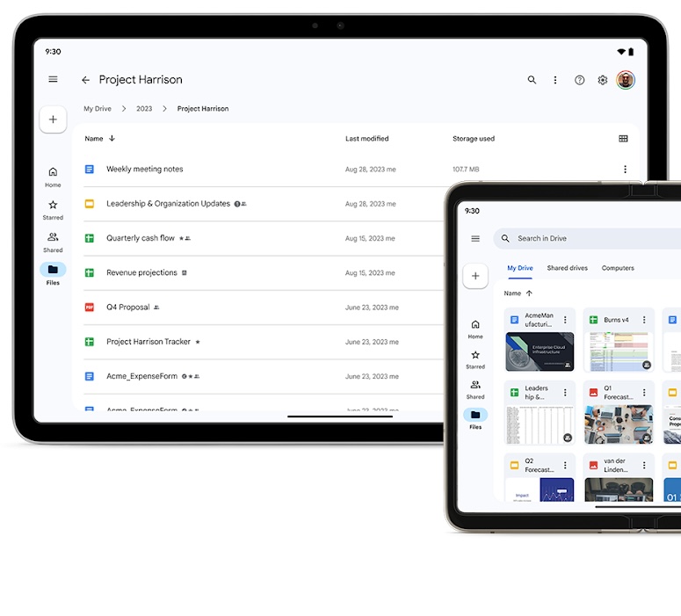Switch to grid layout view icon
681x616 pixels.
(x=623, y=139)
